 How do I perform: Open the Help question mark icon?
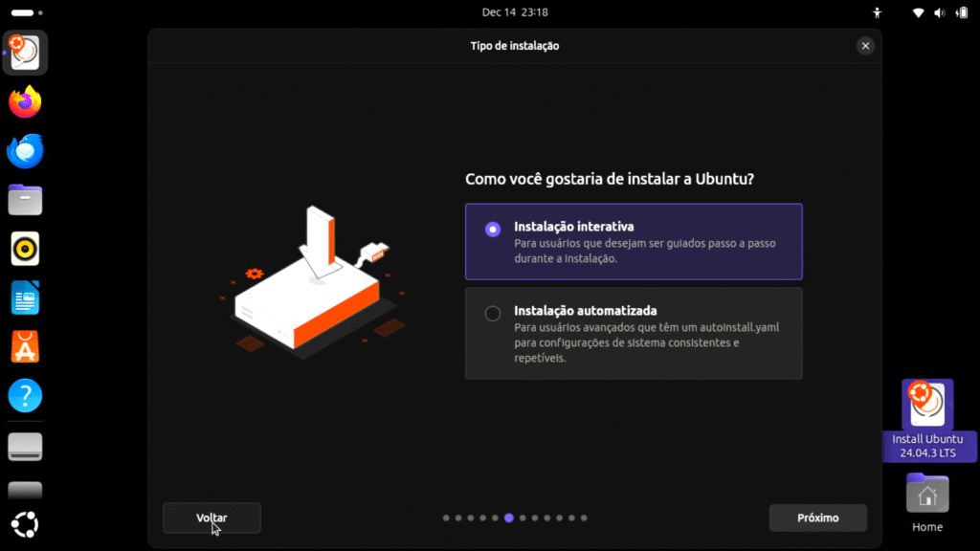pyautogui.click(x=25, y=395)
